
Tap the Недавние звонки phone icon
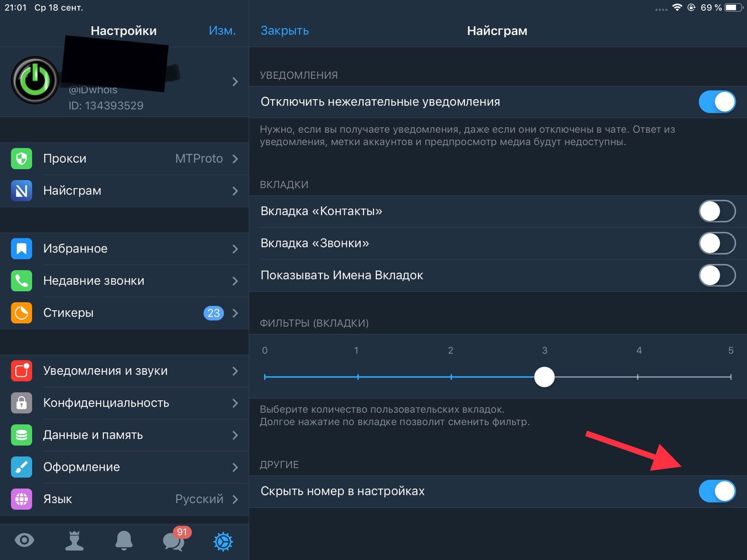[22, 281]
